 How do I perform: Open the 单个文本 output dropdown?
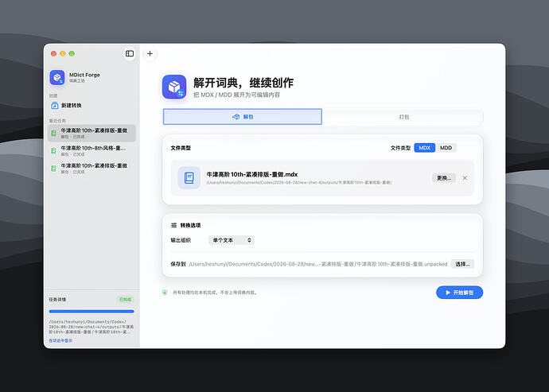231,240
